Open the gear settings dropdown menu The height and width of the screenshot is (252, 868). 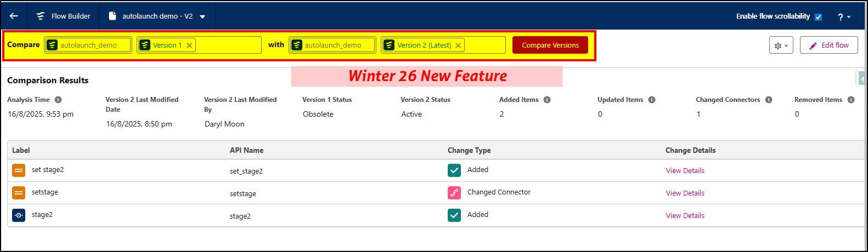pyautogui.click(x=781, y=45)
